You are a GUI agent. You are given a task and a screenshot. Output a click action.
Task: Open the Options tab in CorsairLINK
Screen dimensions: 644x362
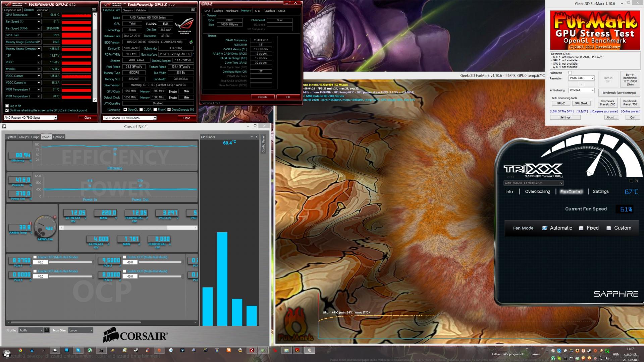[58, 137]
